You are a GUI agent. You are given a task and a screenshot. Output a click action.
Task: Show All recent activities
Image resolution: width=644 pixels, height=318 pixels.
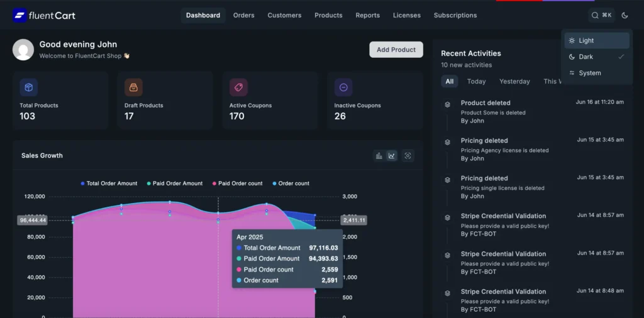coord(449,81)
